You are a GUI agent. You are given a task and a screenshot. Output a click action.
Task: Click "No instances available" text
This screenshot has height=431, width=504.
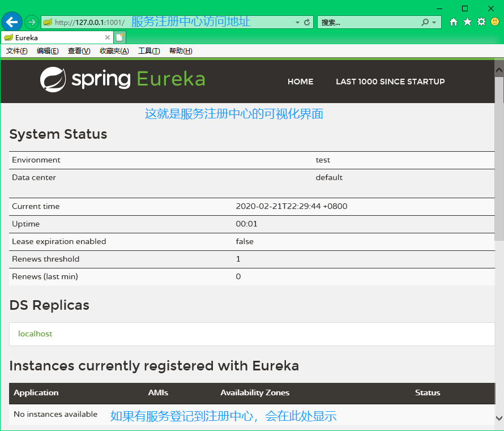point(55,414)
